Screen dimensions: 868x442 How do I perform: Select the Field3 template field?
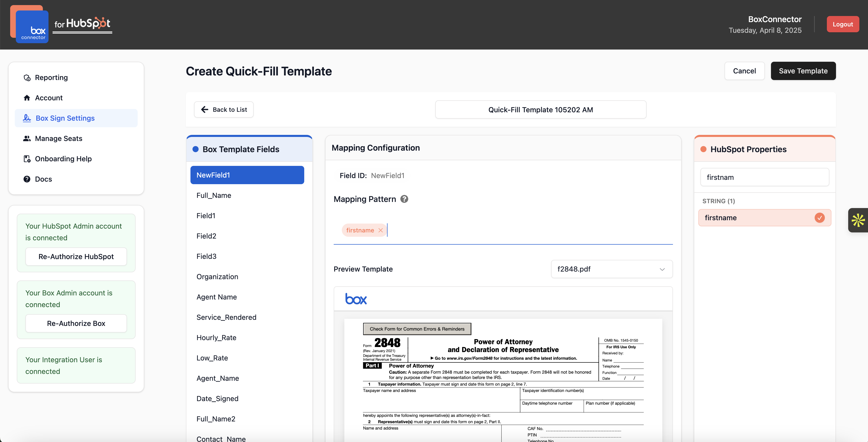[x=247, y=256]
